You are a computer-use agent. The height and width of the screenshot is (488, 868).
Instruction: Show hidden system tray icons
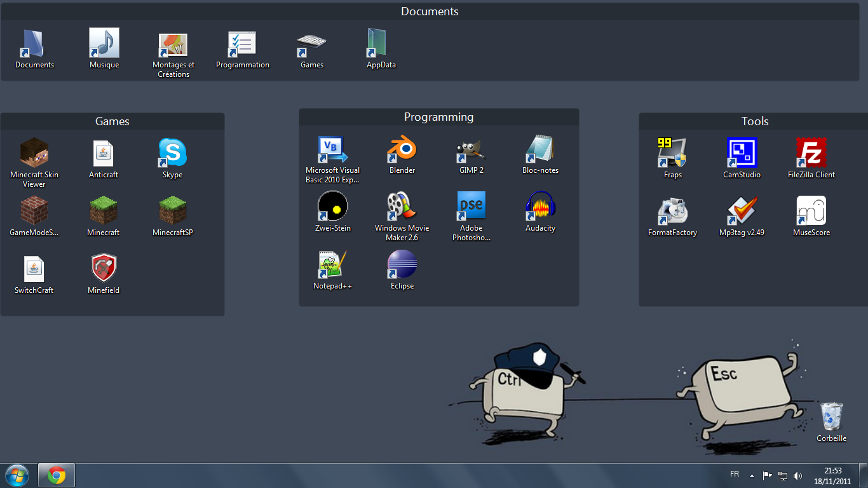tap(752, 475)
